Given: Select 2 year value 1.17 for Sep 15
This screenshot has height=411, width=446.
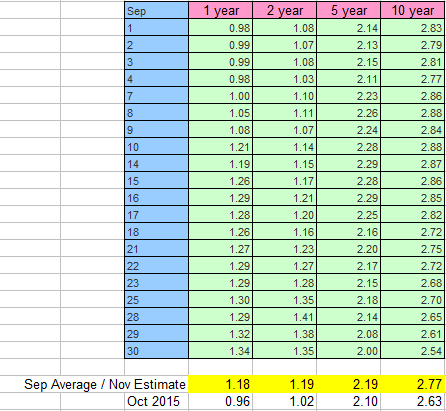Looking at the screenshot, I should click(285, 180).
